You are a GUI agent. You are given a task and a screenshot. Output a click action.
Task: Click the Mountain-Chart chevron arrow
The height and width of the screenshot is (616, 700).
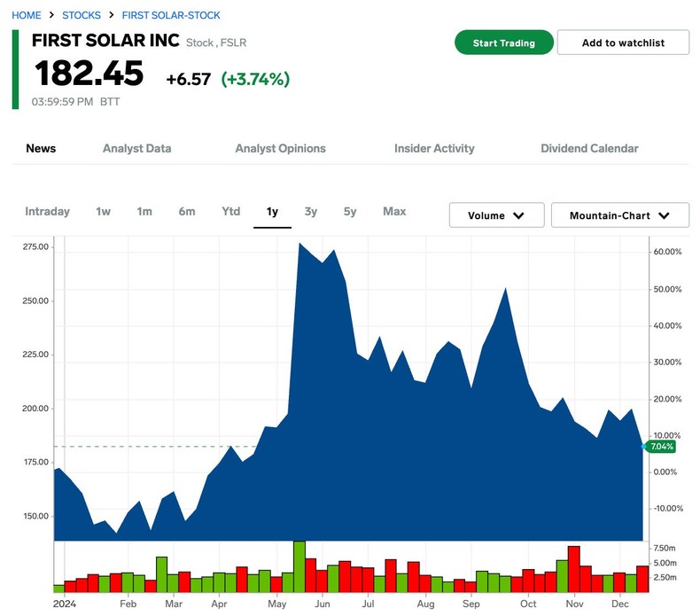point(664,215)
